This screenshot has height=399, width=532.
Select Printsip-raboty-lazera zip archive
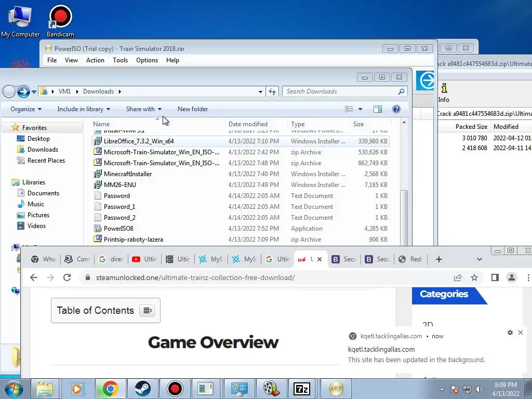240,239
